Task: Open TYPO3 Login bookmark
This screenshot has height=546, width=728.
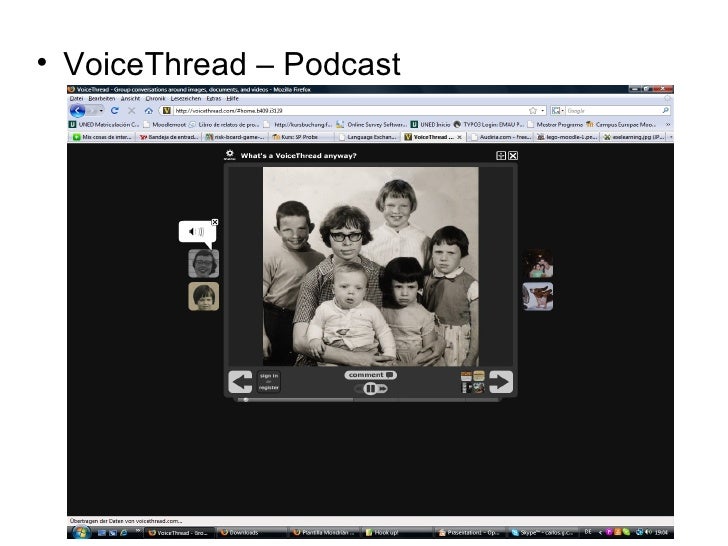Action: [x=489, y=124]
